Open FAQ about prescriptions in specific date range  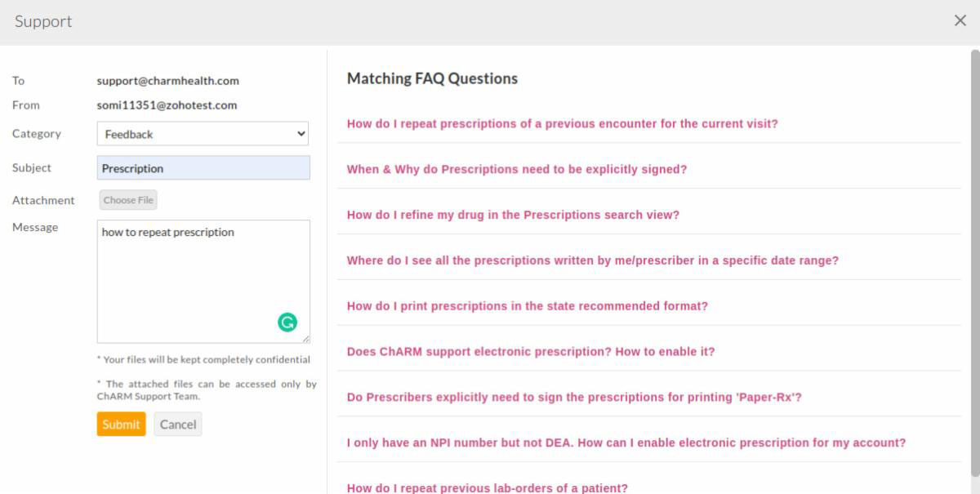click(x=593, y=260)
